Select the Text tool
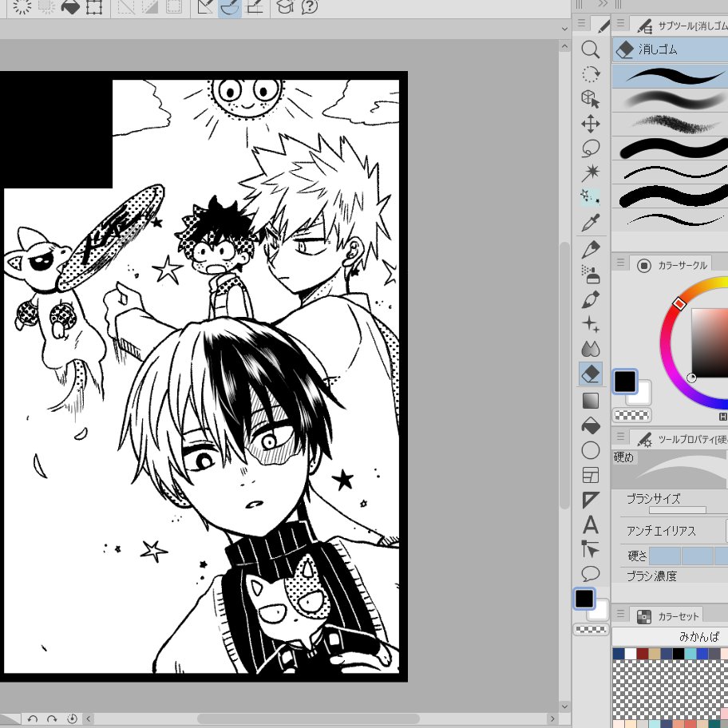 (x=590, y=525)
